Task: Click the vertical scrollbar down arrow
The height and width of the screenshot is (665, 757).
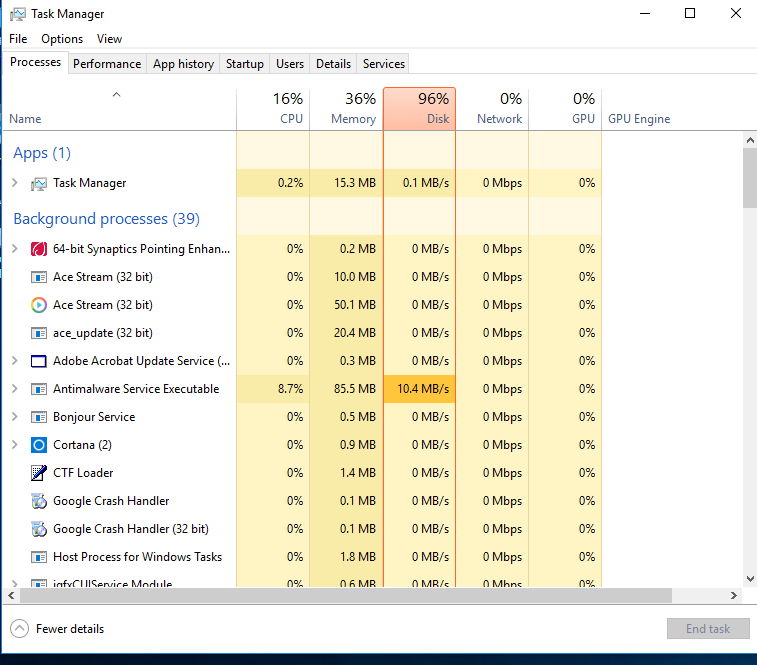Action: tap(750, 579)
